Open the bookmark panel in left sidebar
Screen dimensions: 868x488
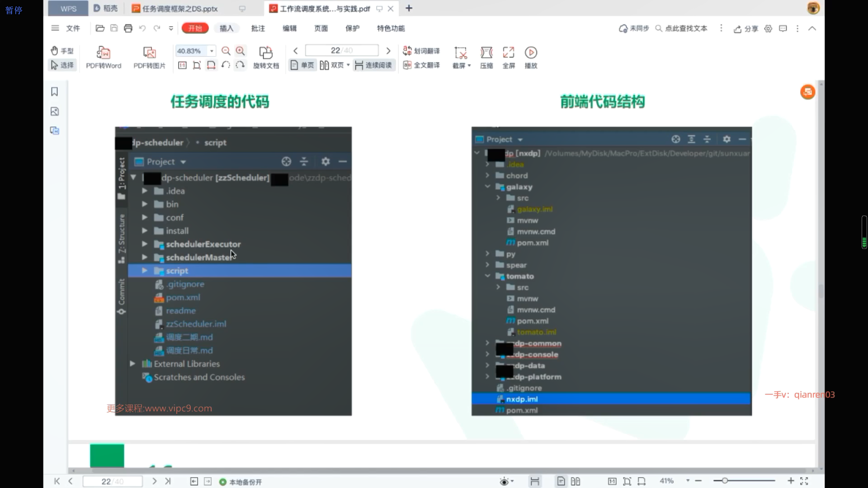(55, 92)
